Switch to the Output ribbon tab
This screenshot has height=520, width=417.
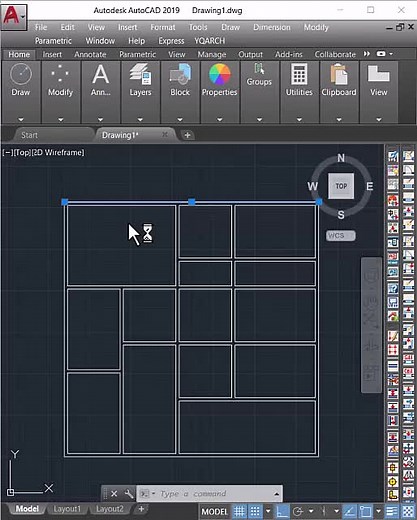point(250,54)
